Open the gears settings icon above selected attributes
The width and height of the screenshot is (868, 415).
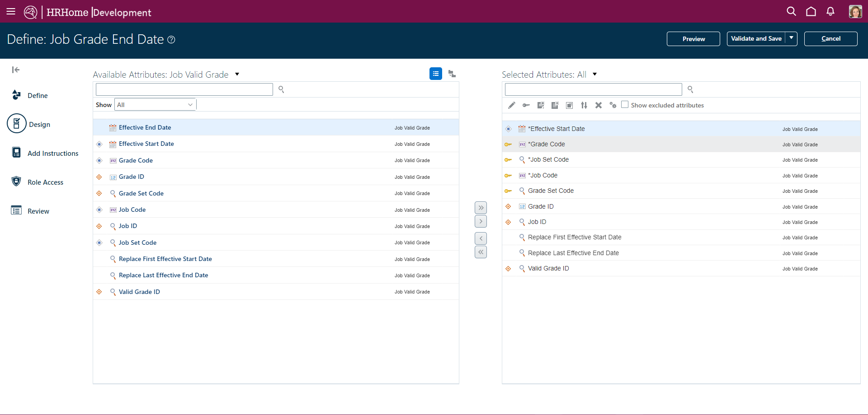click(613, 105)
